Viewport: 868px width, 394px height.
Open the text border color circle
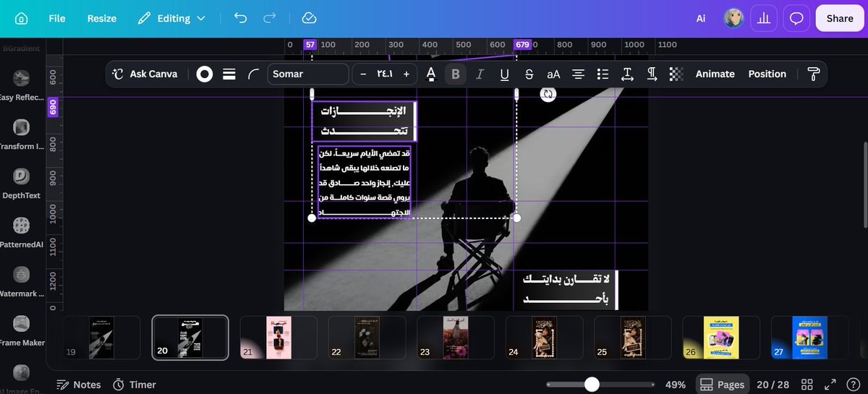point(205,74)
